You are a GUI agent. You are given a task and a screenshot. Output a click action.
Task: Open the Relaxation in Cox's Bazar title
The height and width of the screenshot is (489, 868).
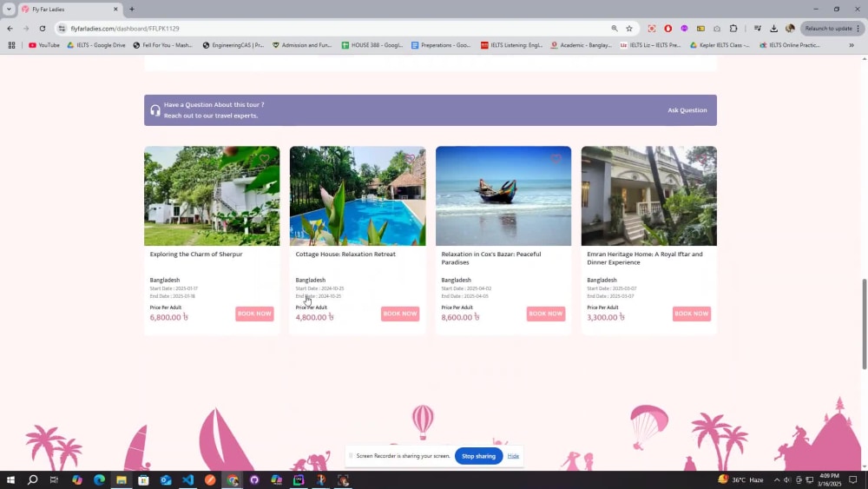point(491,258)
